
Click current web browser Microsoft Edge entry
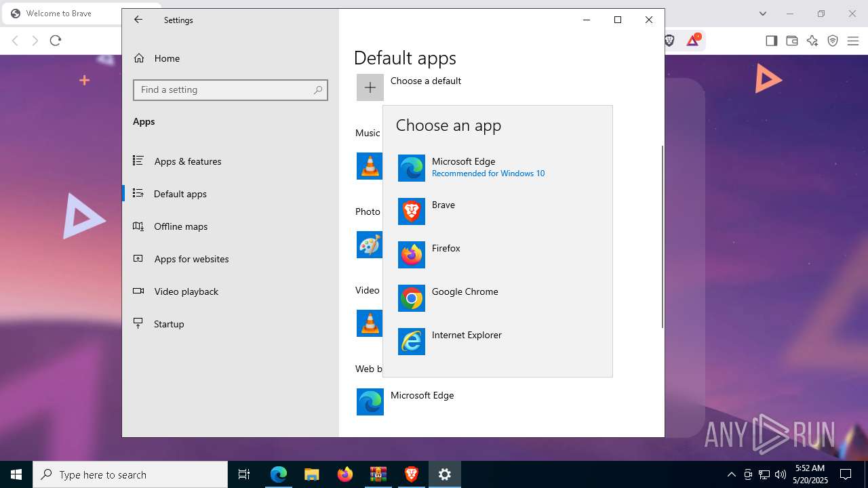pyautogui.click(x=407, y=402)
